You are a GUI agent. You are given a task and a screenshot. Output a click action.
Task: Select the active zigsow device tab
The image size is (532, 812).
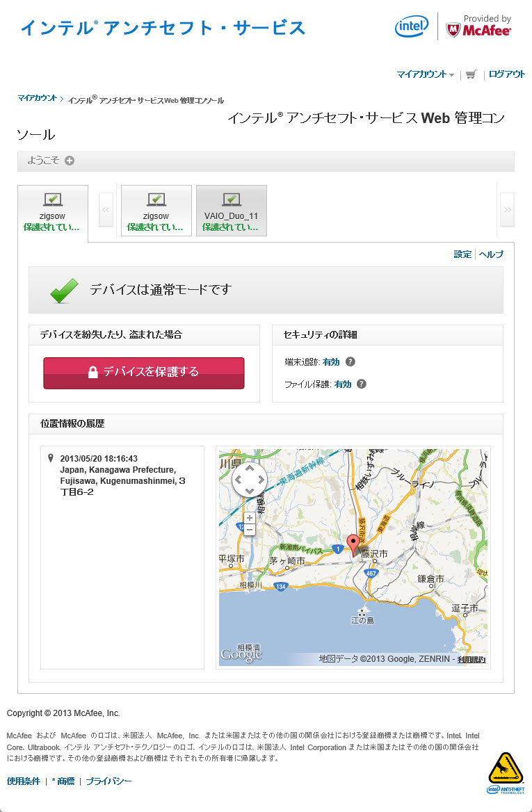[52, 213]
